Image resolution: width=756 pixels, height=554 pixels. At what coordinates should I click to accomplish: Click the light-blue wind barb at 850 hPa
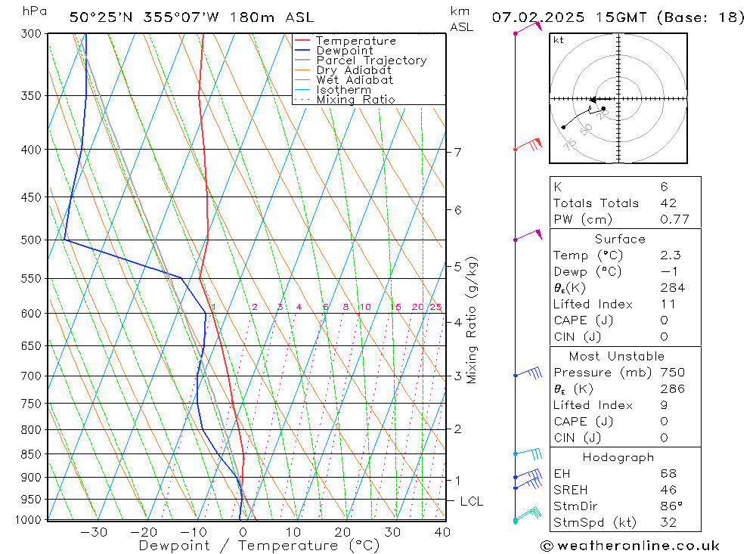click(x=528, y=453)
